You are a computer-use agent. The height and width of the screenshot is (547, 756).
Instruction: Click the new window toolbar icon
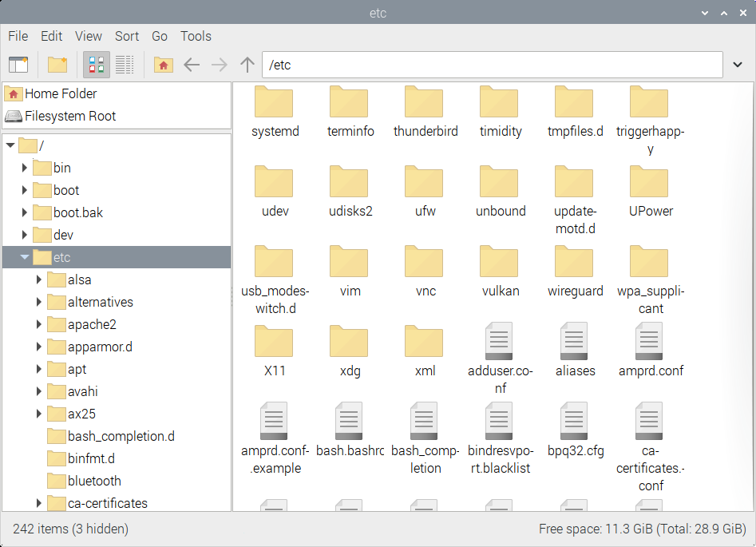point(18,65)
